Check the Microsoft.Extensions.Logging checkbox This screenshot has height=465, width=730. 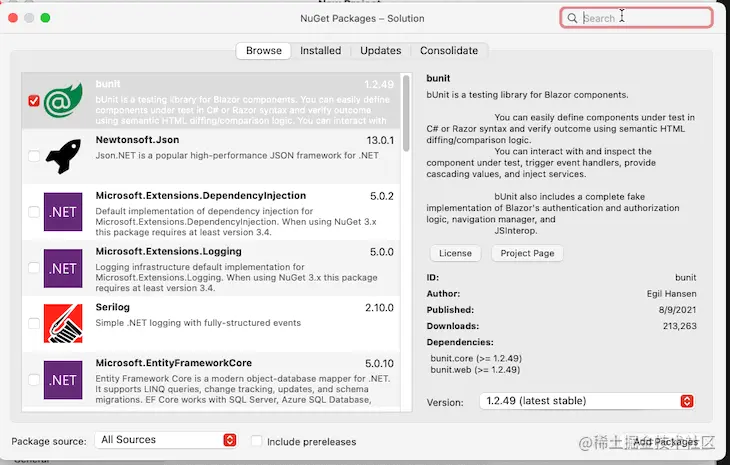[x=34, y=268]
